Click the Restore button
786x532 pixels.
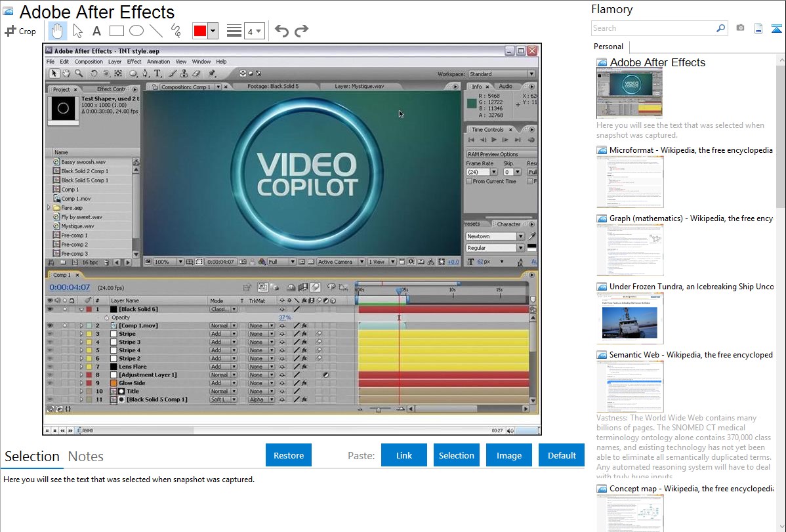click(289, 455)
